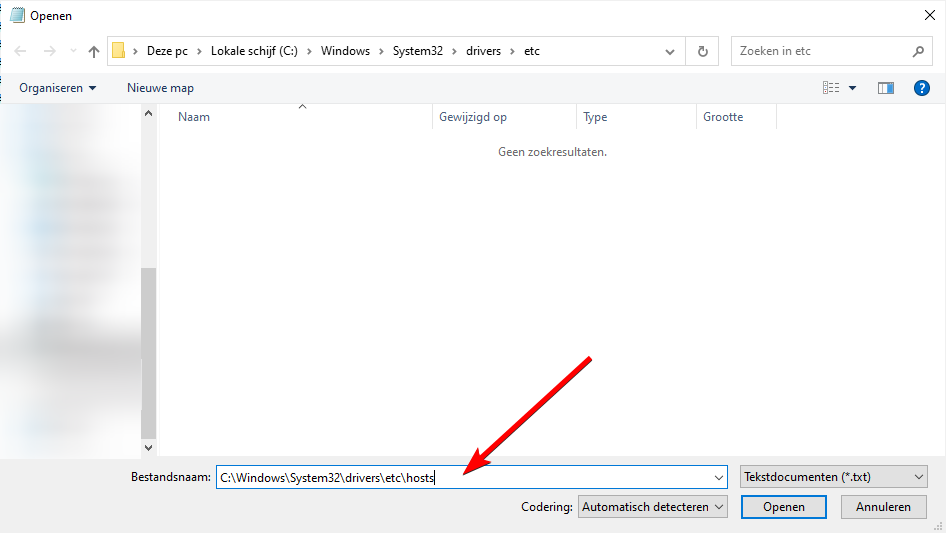Open the Organiseren menu
Viewport: 946px width, 533px height.
point(58,88)
